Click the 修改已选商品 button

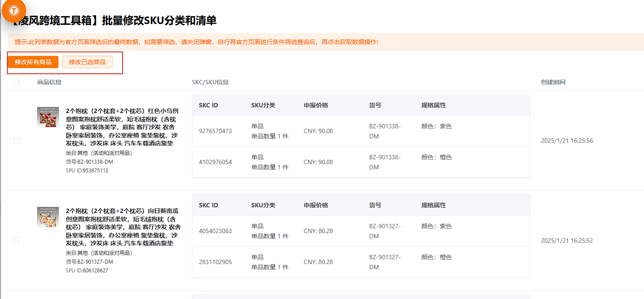[88, 62]
